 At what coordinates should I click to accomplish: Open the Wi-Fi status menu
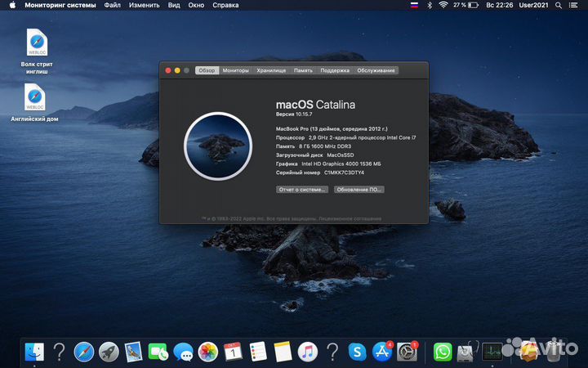(443, 5)
